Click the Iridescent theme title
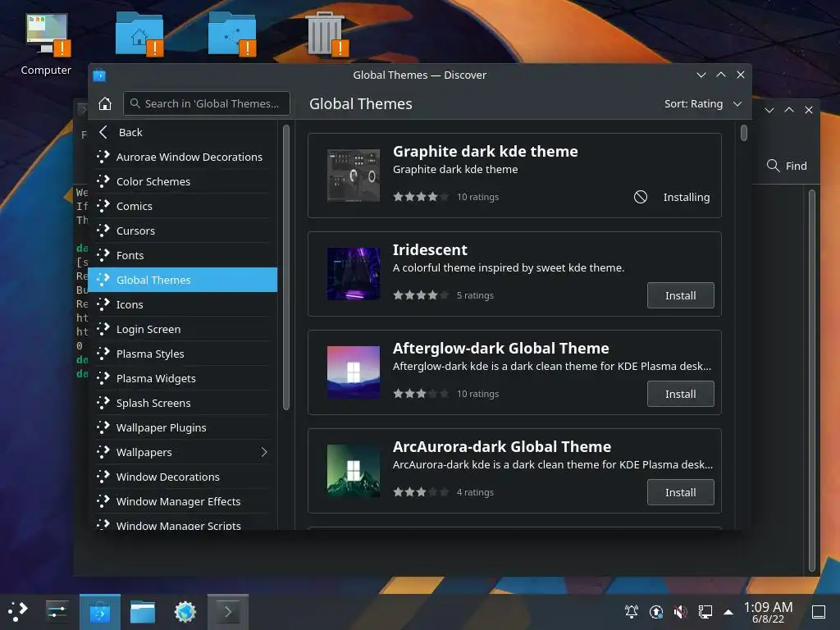 point(430,249)
